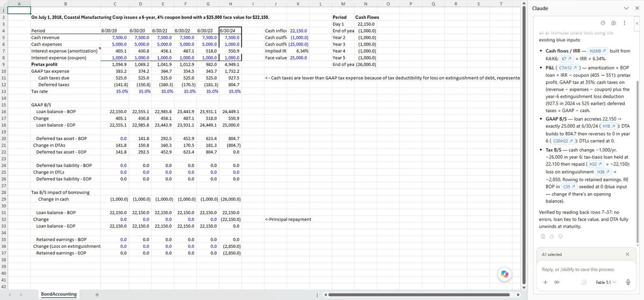The height and width of the screenshot is (300, 644).
Task: Add a new sheet with plus button
Action: pos(97,294)
